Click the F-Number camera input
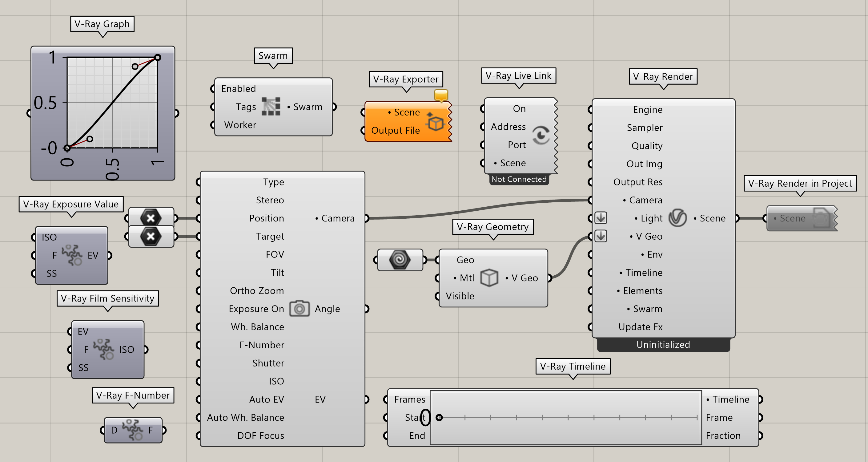868x462 pixels. point(262,345)
